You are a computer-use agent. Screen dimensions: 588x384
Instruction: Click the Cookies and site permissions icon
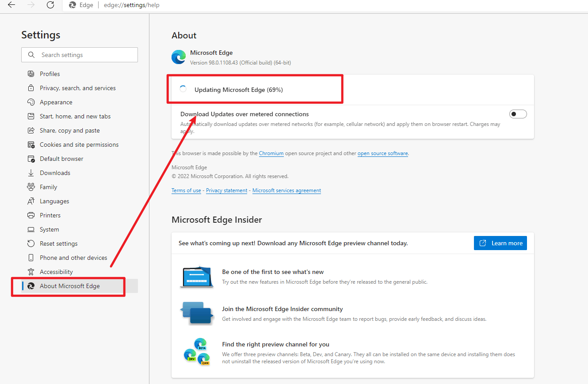[31, 144]
